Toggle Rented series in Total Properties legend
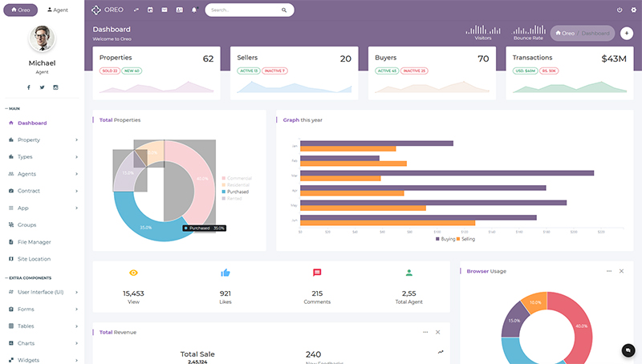 [x=234, y=198]
